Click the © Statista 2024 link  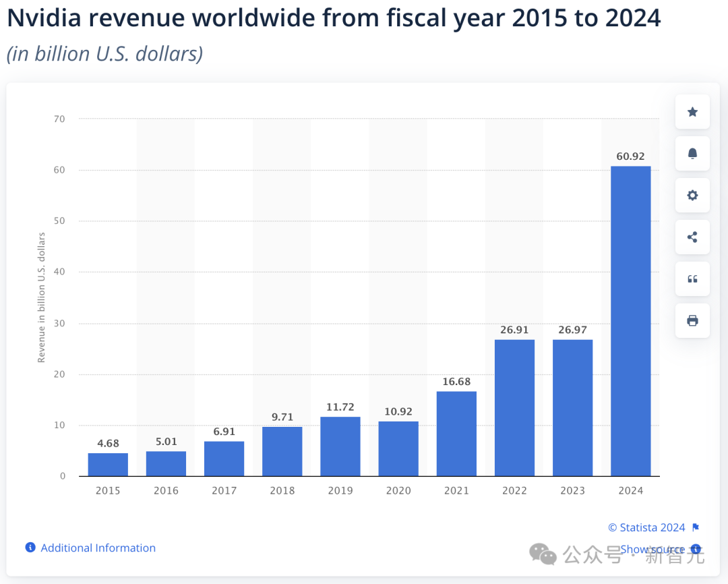pyautogui.click(x=646, y=527)
